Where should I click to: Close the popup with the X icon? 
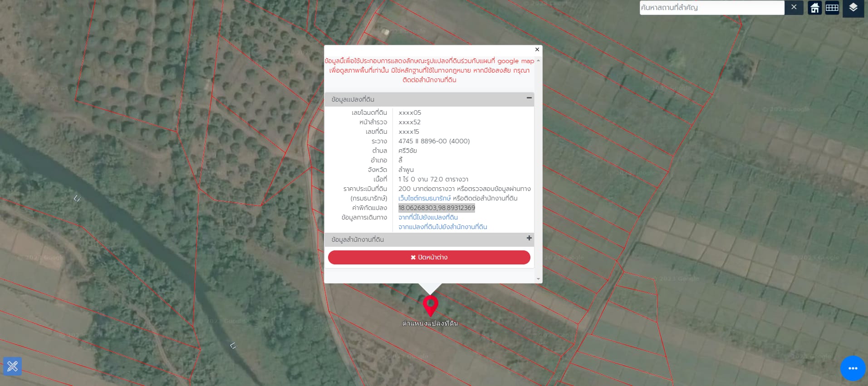pos(537,49)
